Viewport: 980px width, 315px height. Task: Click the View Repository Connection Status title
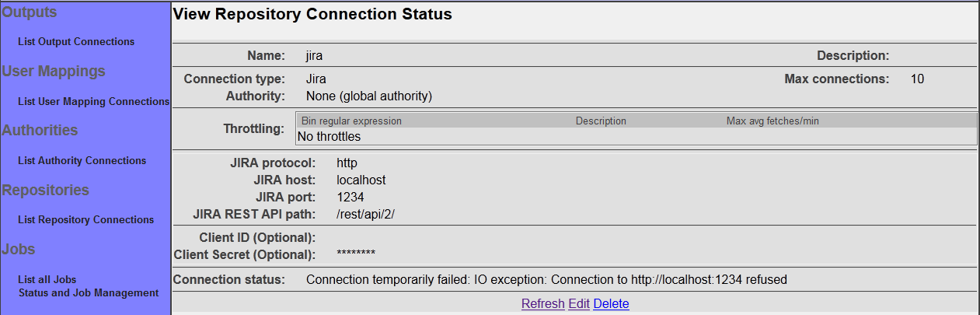(x=312, y=14)
